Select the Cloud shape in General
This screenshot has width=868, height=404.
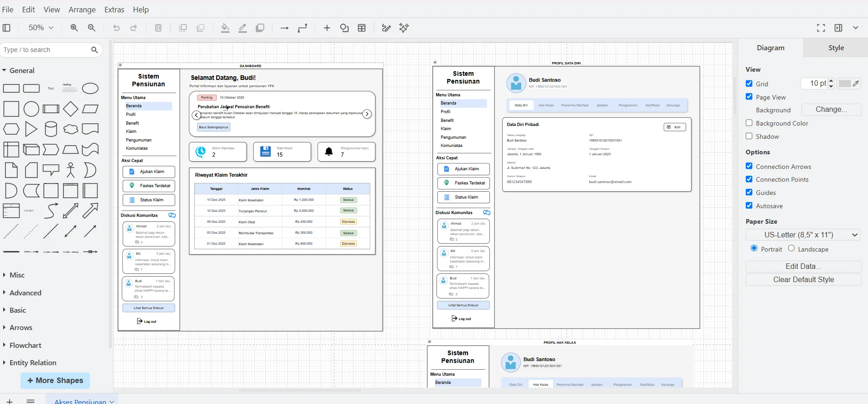pos(71,129)
